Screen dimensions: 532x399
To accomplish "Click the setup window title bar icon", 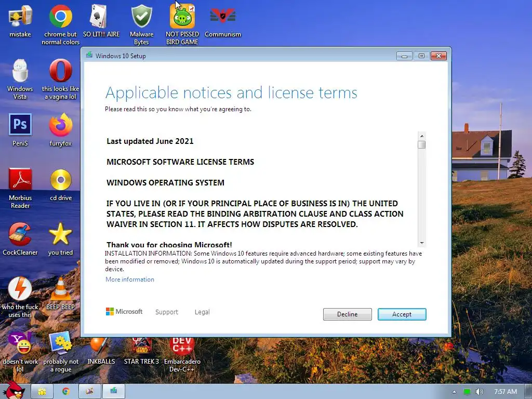I will tap(89, 55).
